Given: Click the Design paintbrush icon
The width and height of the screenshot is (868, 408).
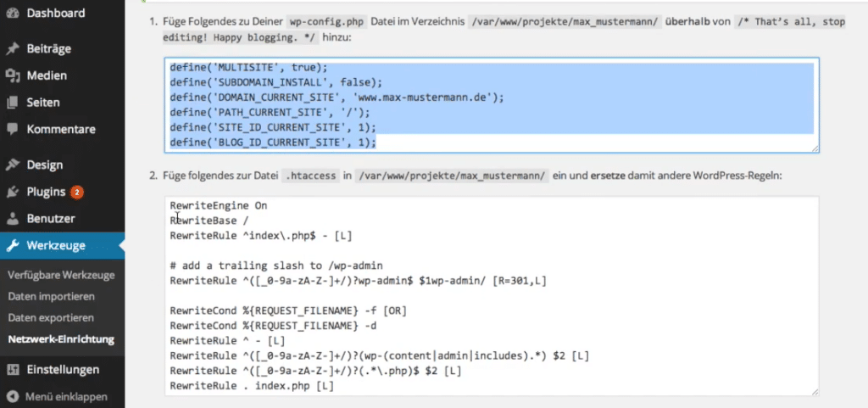Looking at the screenshot, I should point(12,165).
